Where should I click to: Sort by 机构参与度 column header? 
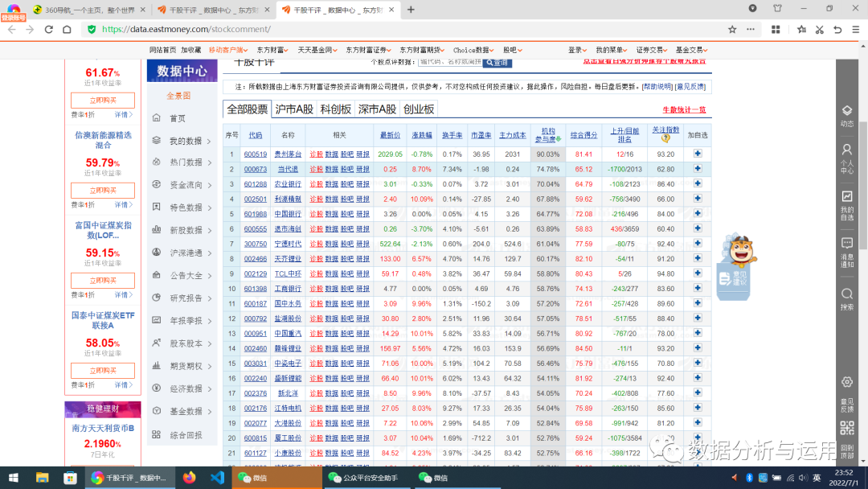(547, 134)
